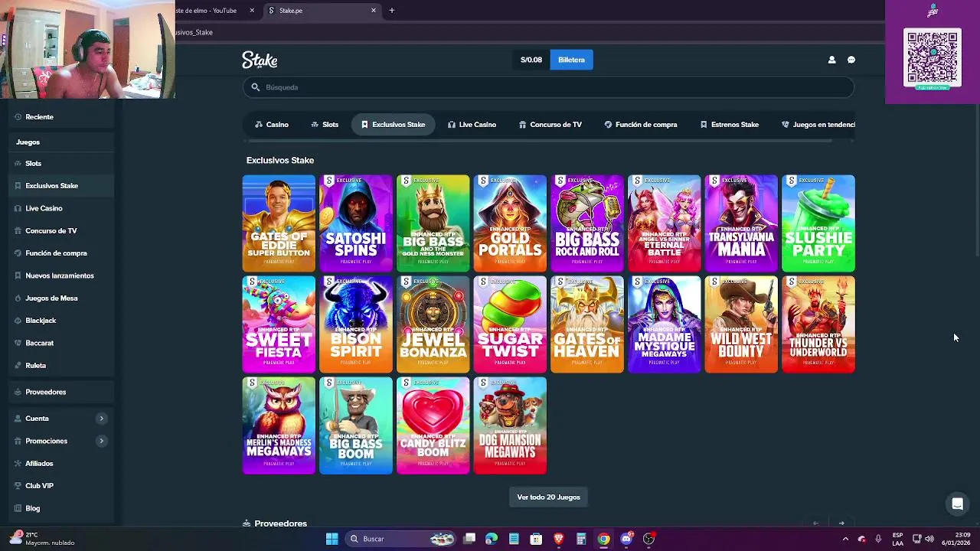The height and width of the screenshot is (551, 980).
Task: Open Chrome from the Windows taskbar
Action: coord(603,539)
